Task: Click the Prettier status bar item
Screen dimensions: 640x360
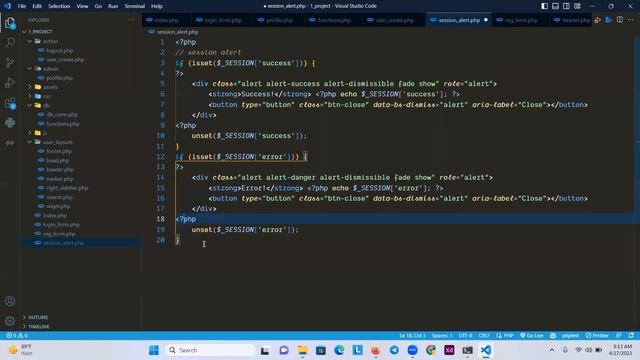Action: point(597,336)
